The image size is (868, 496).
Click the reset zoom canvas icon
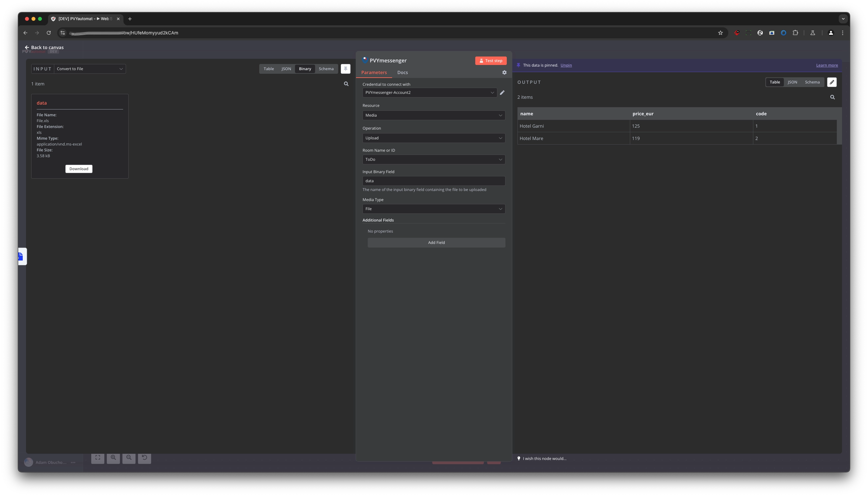pos(145,457)
